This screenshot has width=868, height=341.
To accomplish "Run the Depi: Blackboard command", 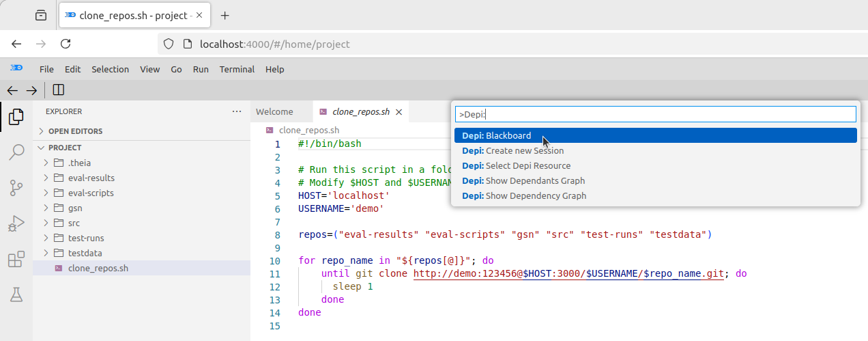I will pos(655,135).
